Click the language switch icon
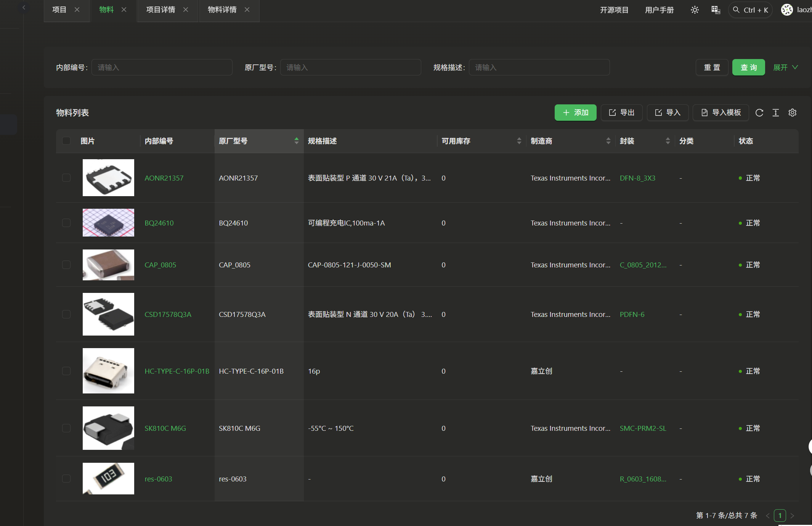 716,10
